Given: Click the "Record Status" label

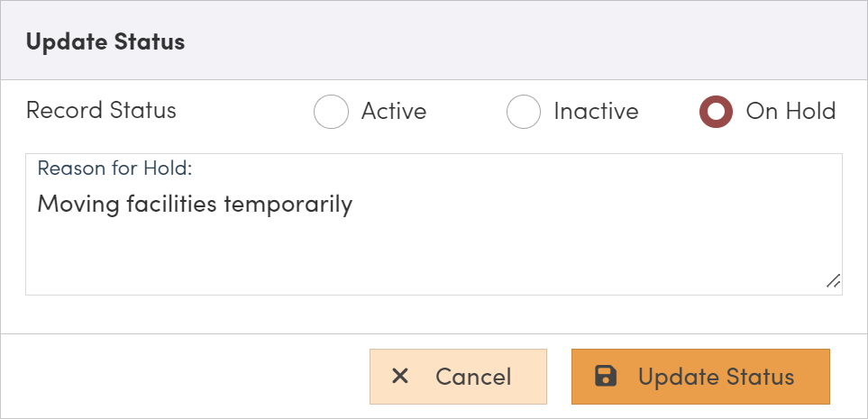Looking at the screenshot, I should (x=101, y=111).
